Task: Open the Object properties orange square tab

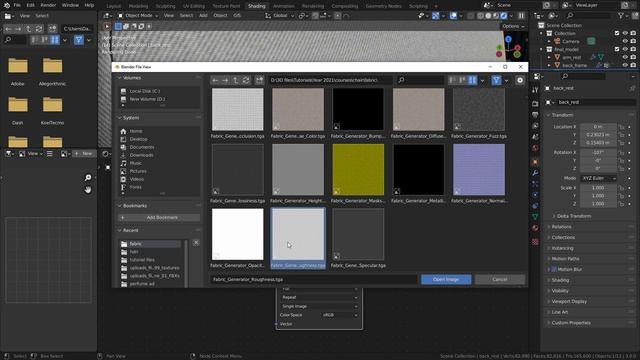Action: click(x=535, y=162)
